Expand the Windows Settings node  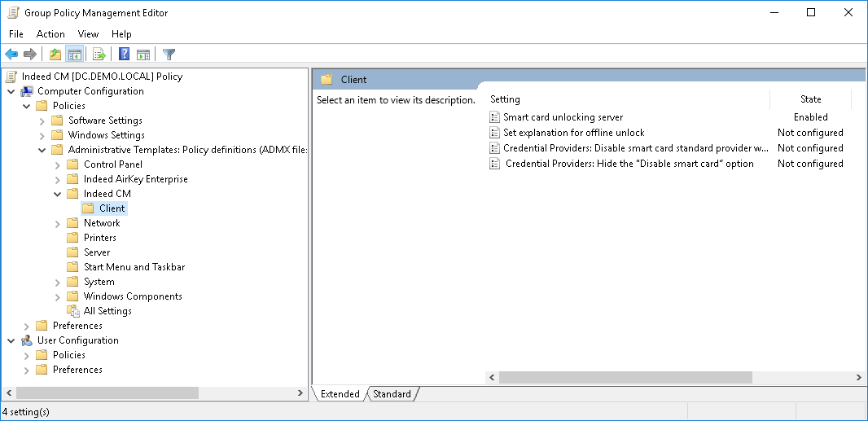[42, 135]
